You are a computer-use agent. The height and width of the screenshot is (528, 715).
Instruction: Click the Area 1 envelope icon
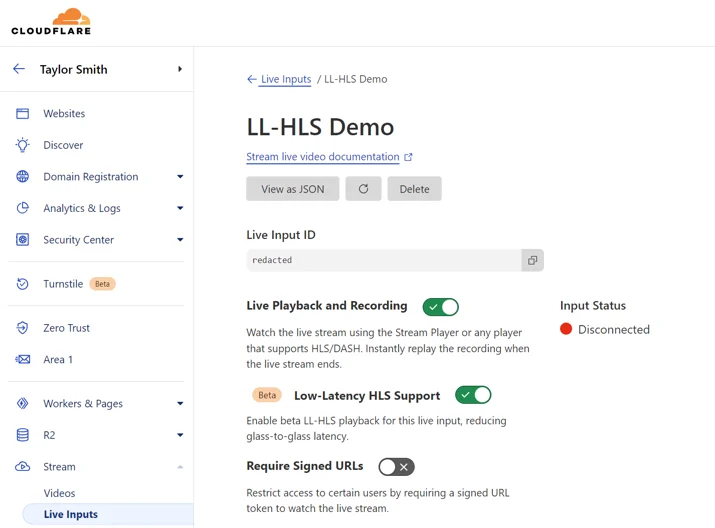22,359
